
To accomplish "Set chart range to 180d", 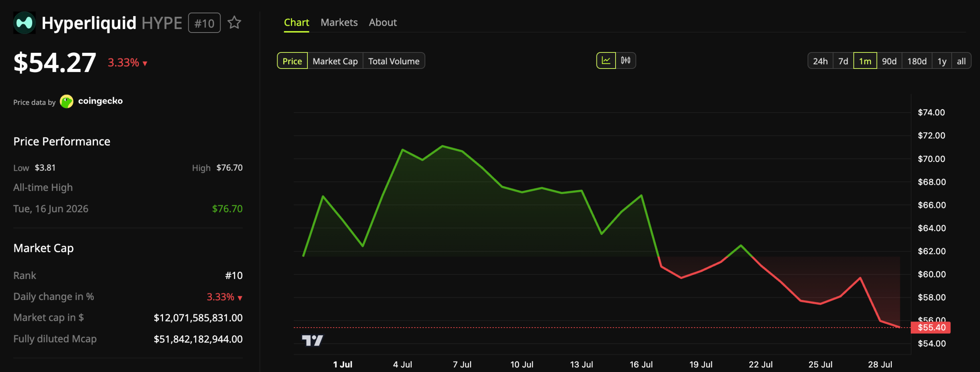I will [x=917, y=61].
